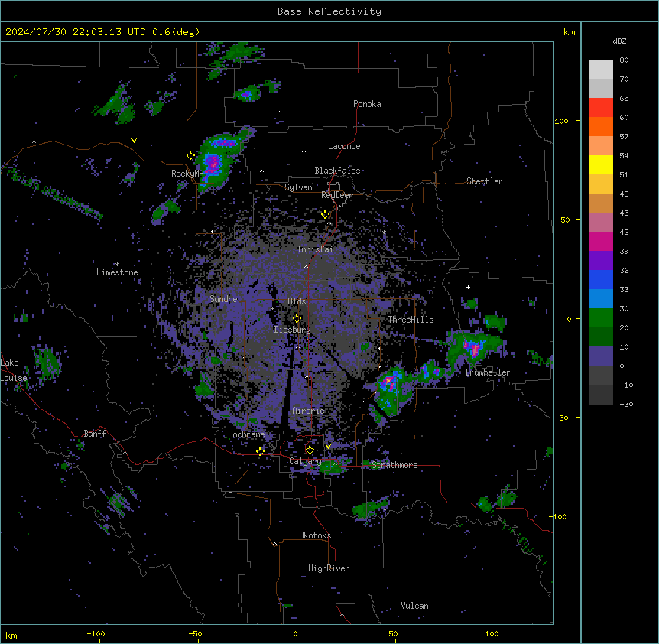The height and width of the screenshot is (644, 659).
Task: Select the timestamp 2024/07/30 22:03:13 UTC
Action: pos(76,32)
